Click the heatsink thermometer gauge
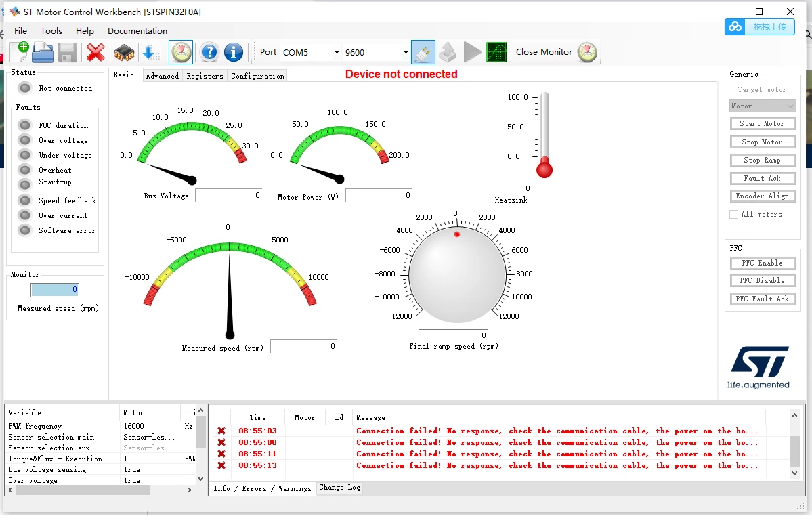Image resolution: width=812 pixels, height=531 pixels. [x=544, y=135]
